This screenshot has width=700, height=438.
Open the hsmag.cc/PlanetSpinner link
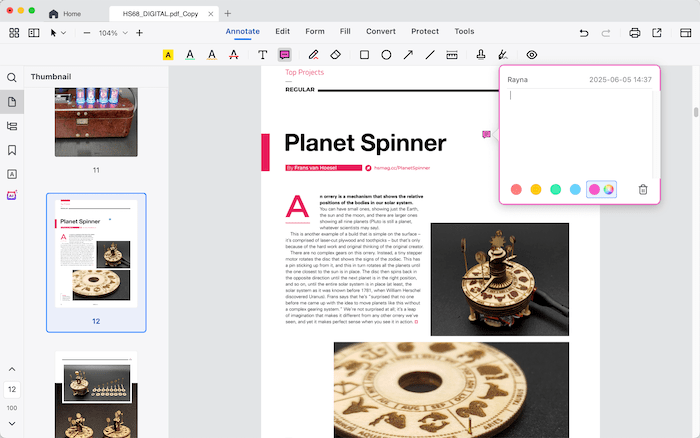point(402,168)
